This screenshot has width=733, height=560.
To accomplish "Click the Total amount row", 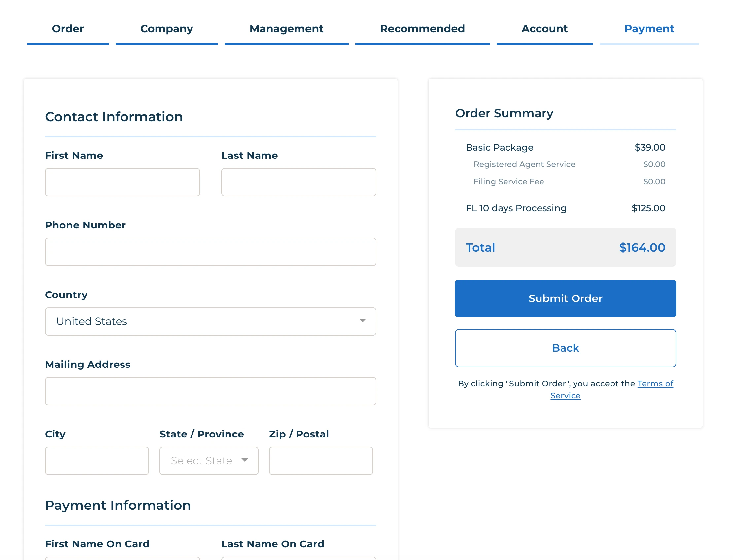I will click(565, 247).
